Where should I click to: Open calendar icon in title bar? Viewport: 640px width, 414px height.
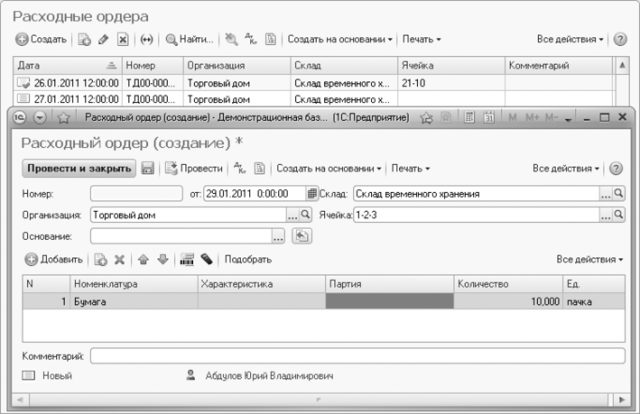click(489, 118)
